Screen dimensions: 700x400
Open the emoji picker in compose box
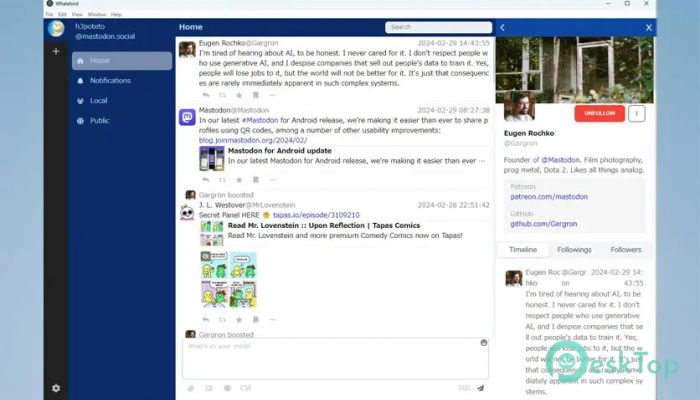483,343
